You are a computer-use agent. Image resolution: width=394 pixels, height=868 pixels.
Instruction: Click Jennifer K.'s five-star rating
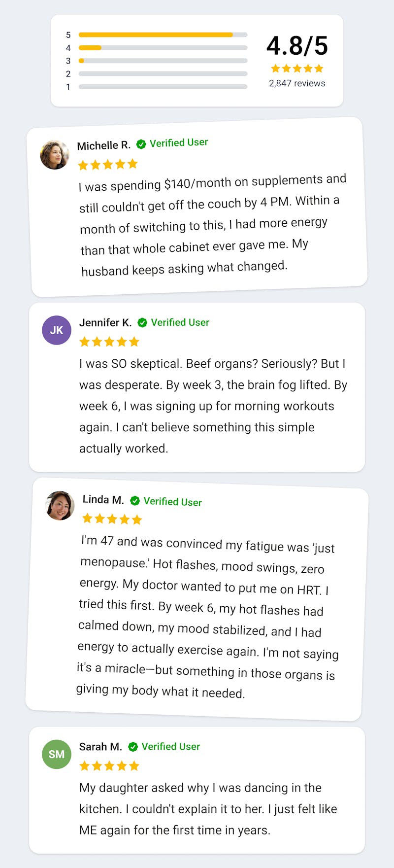[x=109, y=342]
